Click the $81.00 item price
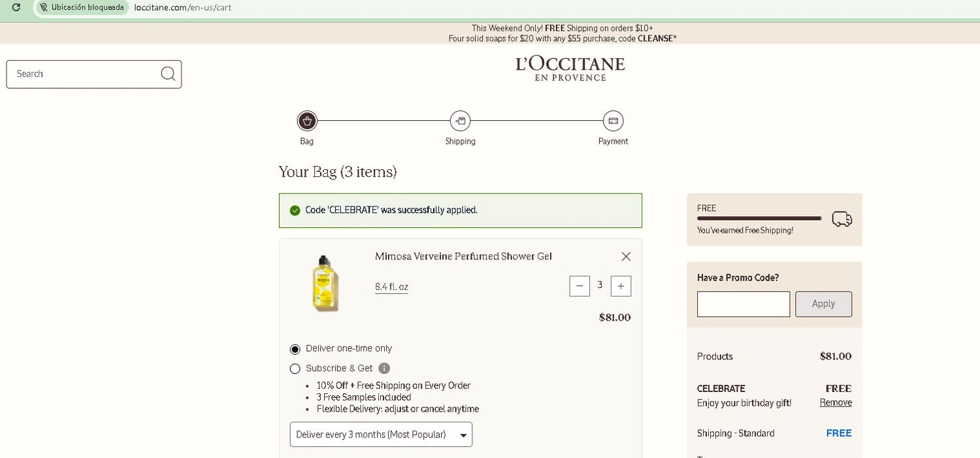This screenshot has height=458, width=980. coord(615,318)
